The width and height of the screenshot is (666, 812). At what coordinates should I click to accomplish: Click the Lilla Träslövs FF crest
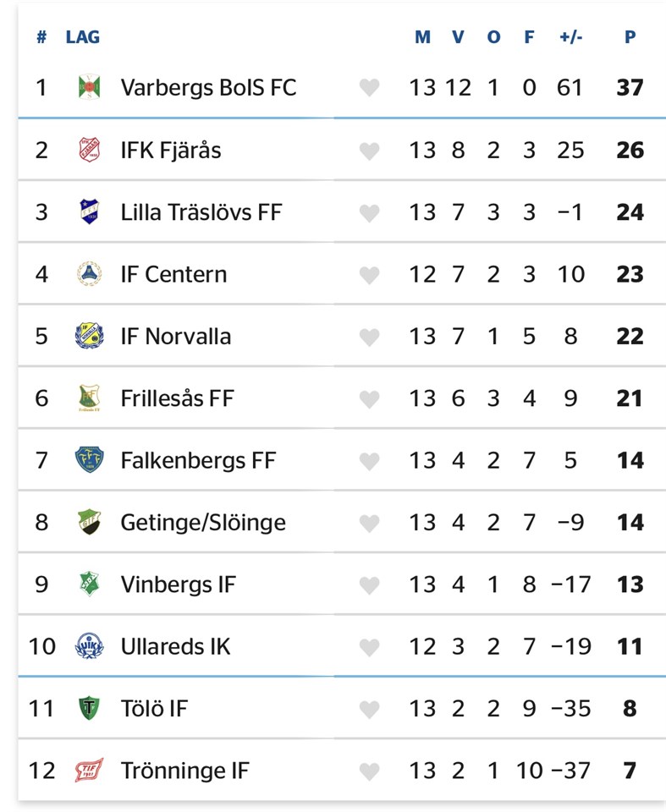(x=88, y=211)
